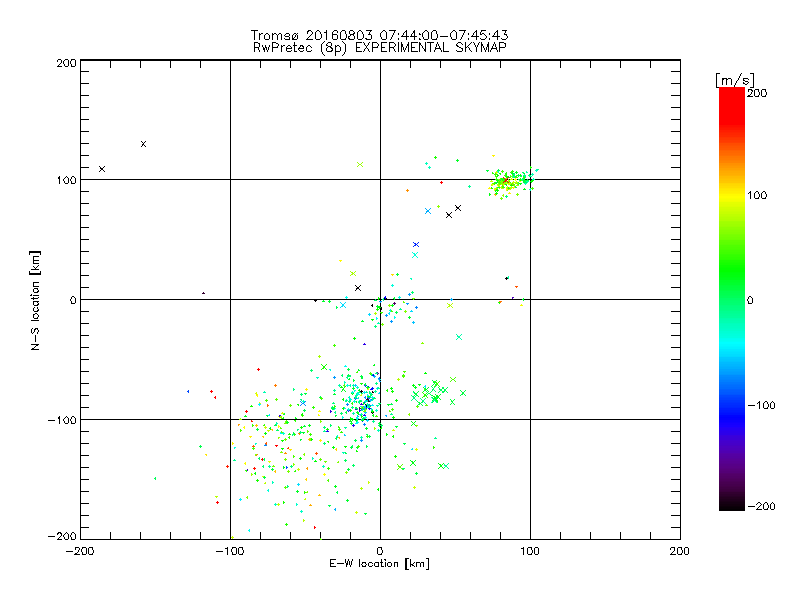Image resolution: width=800 pixels, height=600 pixels.
Task: Click the black bottom of the colorbar
Action: point(732,503)
